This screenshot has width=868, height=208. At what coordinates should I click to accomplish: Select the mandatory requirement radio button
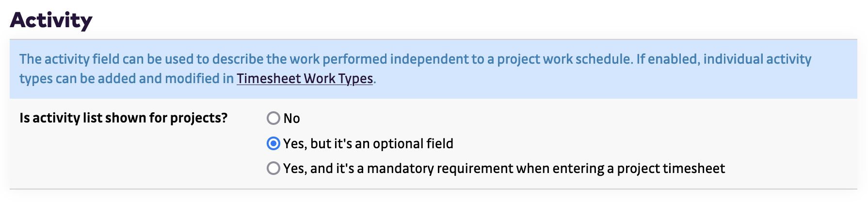(x=273, y=168)
